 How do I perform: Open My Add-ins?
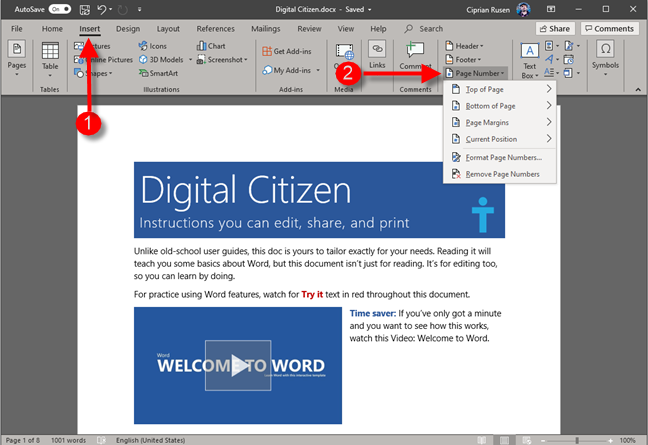[287, 70]
